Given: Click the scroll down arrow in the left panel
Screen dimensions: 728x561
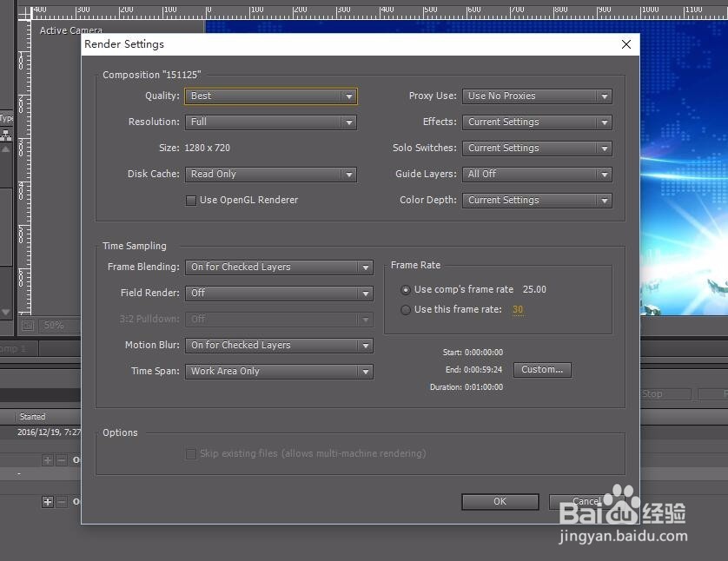Looking at the screenshot, I should (5, 313).
